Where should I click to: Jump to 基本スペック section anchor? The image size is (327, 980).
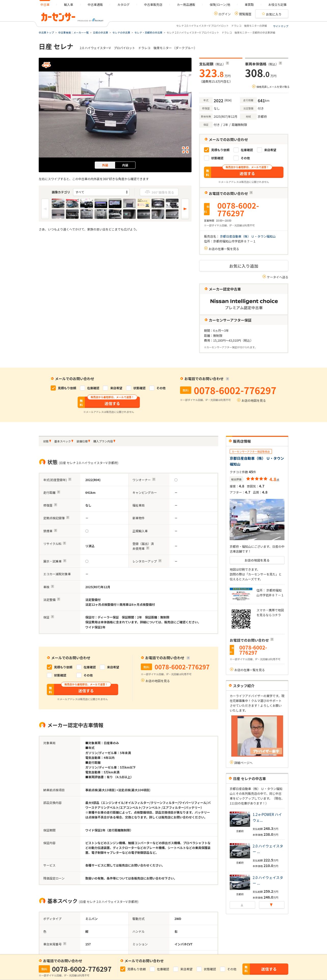pyautogui.click(x=64, y=441)
